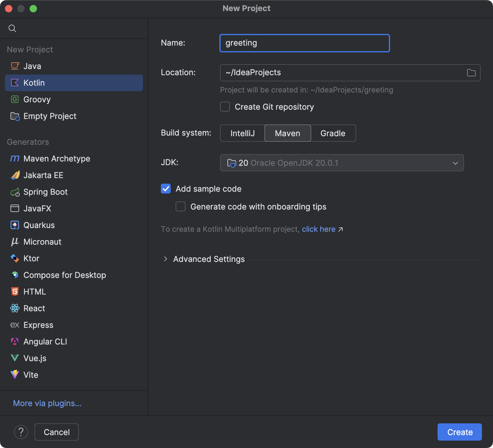Click More via plugins link
The image size is (493, 448).
pos(47,403)
